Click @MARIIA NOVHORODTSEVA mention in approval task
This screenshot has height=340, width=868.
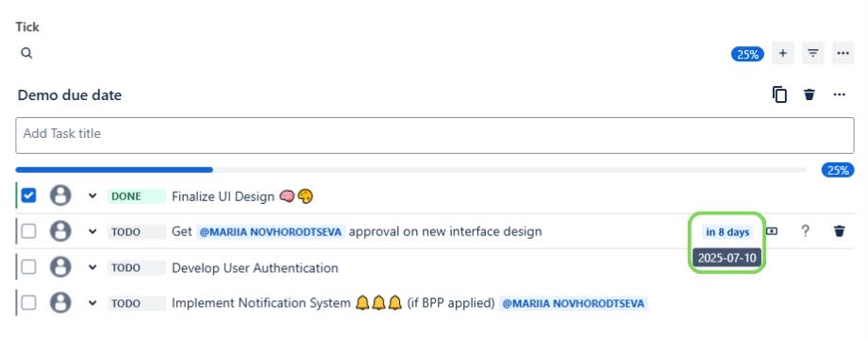[271, 231]
